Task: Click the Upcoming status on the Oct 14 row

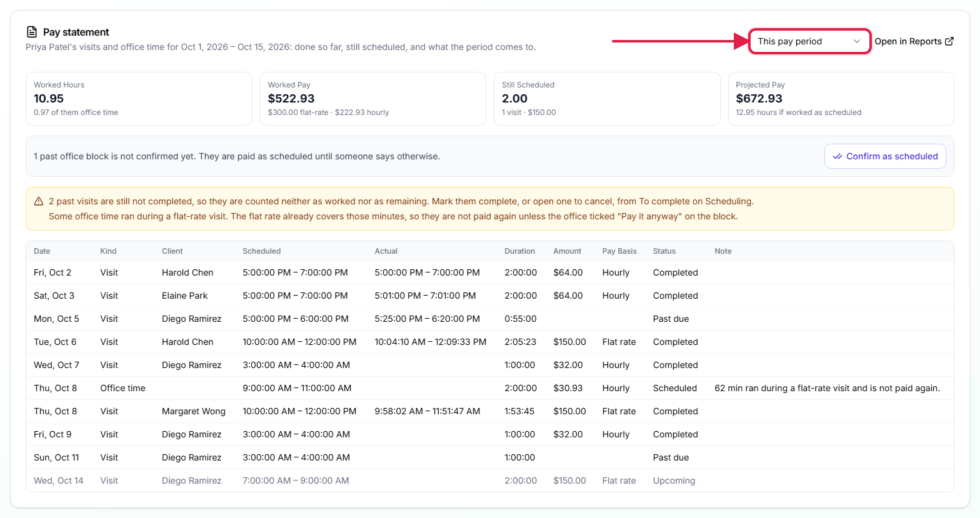Action: tap(674, 481)
